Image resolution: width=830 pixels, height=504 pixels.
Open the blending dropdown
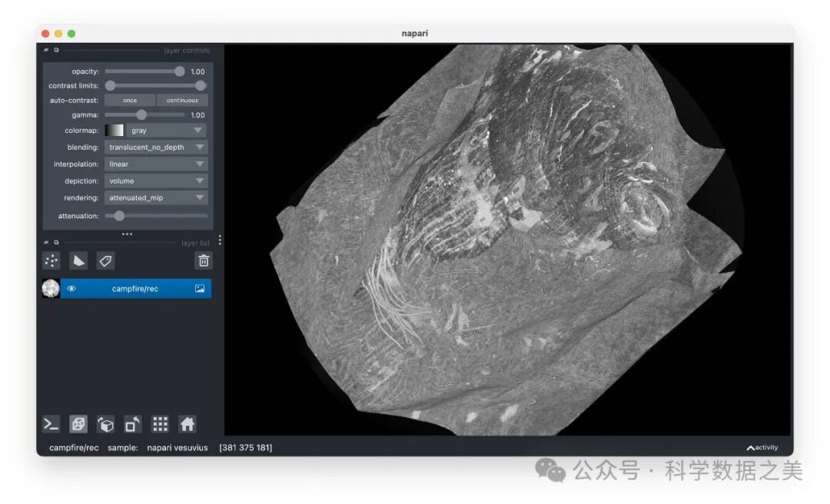156,148
